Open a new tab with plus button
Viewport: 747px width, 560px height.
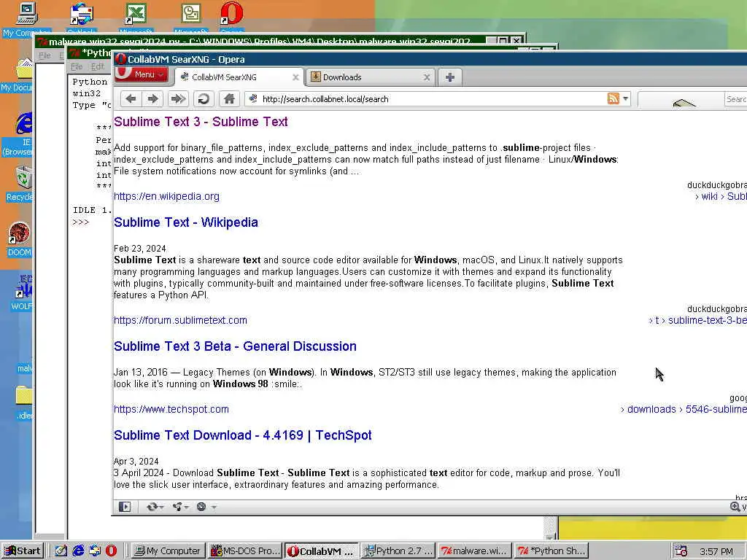tap(449, 77)
